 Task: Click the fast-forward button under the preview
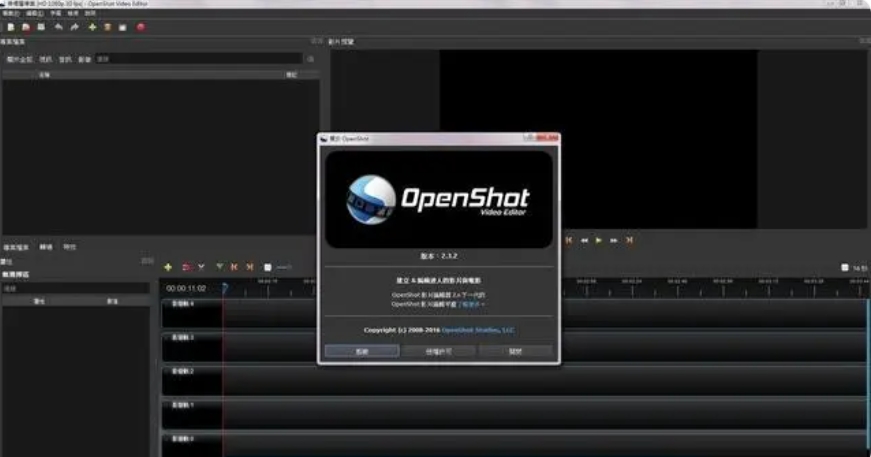[614, 240]
